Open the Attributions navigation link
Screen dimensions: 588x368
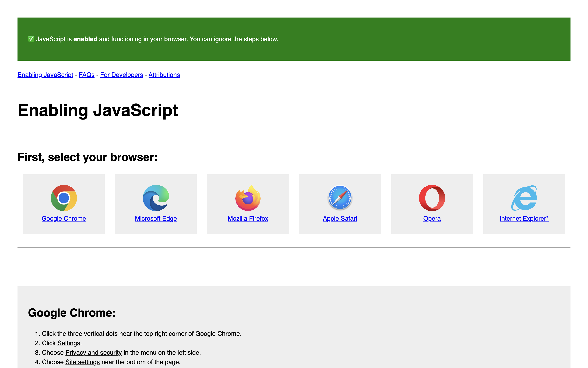(x=164, y=75)
